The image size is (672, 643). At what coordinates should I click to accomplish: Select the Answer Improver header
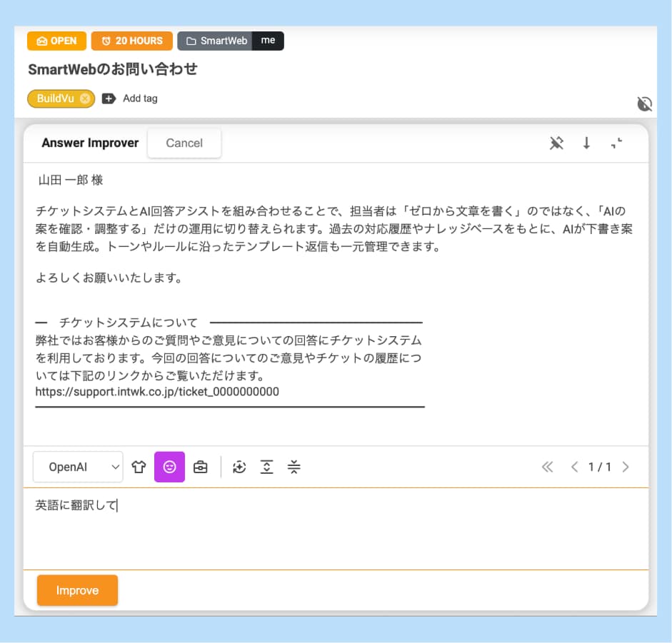point(90,143)
